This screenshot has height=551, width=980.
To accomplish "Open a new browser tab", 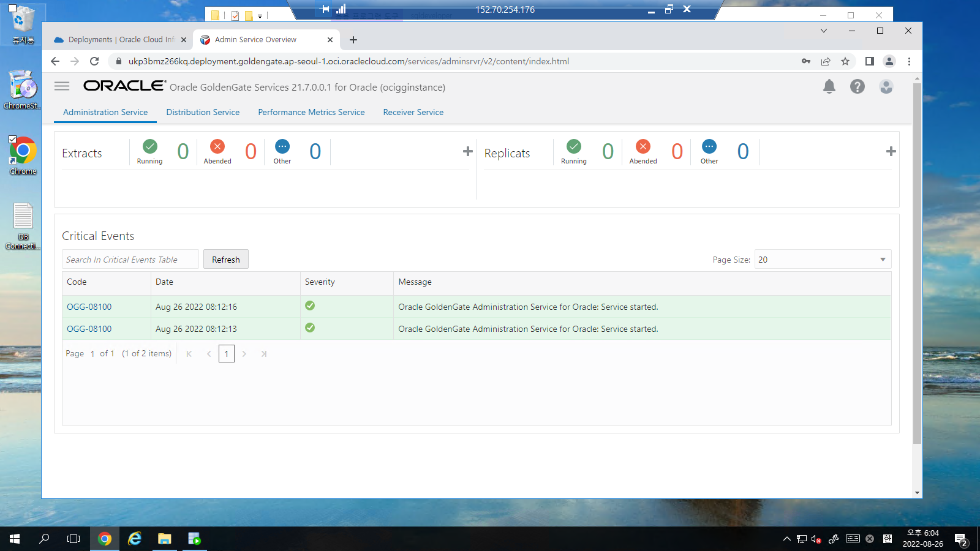I will coord(353,40).
